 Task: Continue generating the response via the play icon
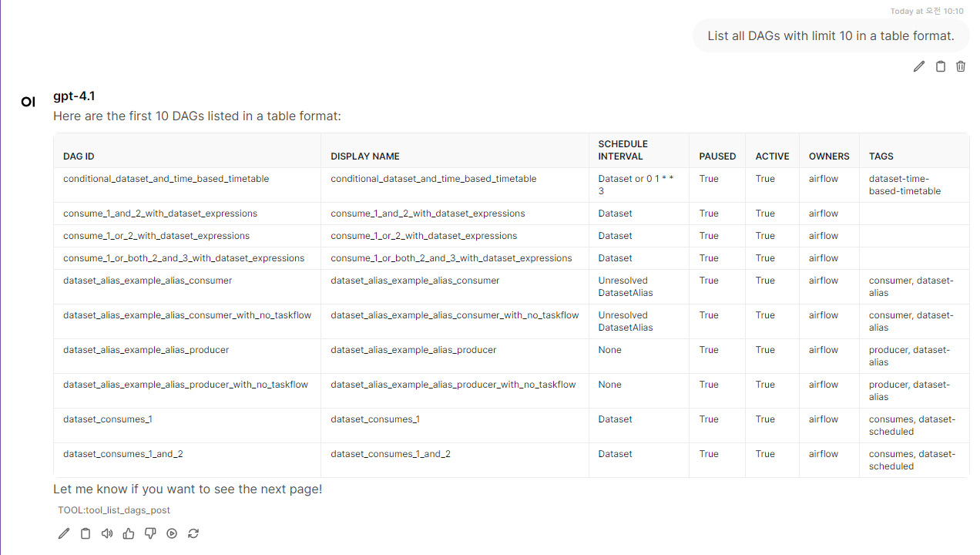coord(172,533)
